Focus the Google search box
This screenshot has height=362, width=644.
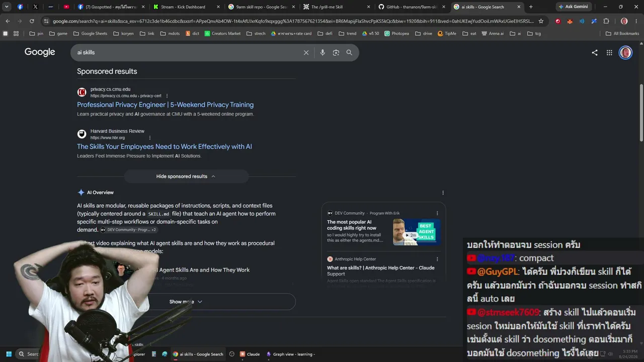pos(189,52)
